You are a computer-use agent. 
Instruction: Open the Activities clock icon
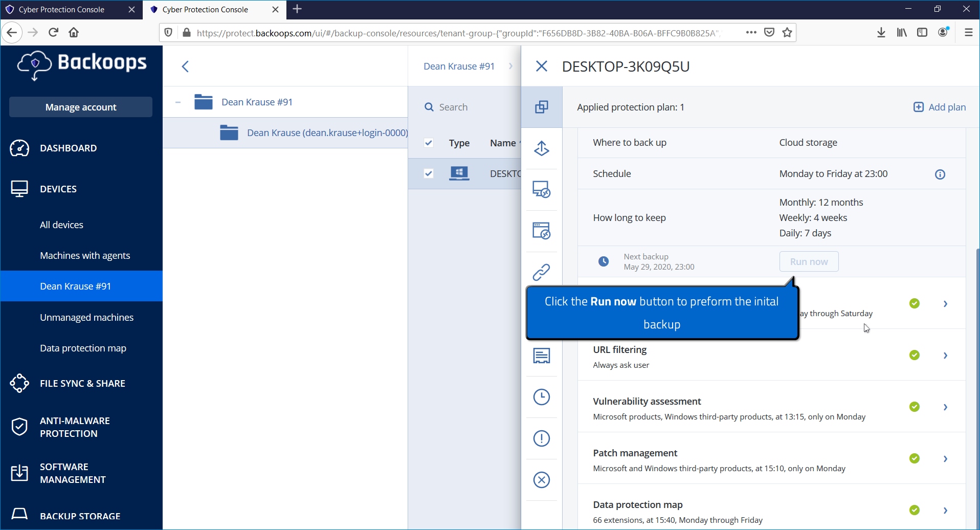click(542, 397)
